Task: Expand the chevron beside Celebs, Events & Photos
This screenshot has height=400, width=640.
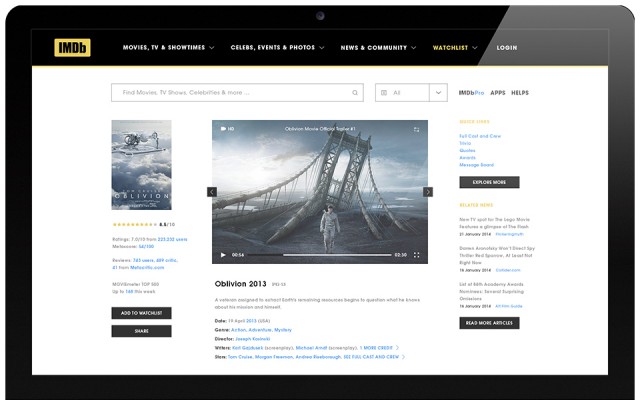Action: pos(322,48)
